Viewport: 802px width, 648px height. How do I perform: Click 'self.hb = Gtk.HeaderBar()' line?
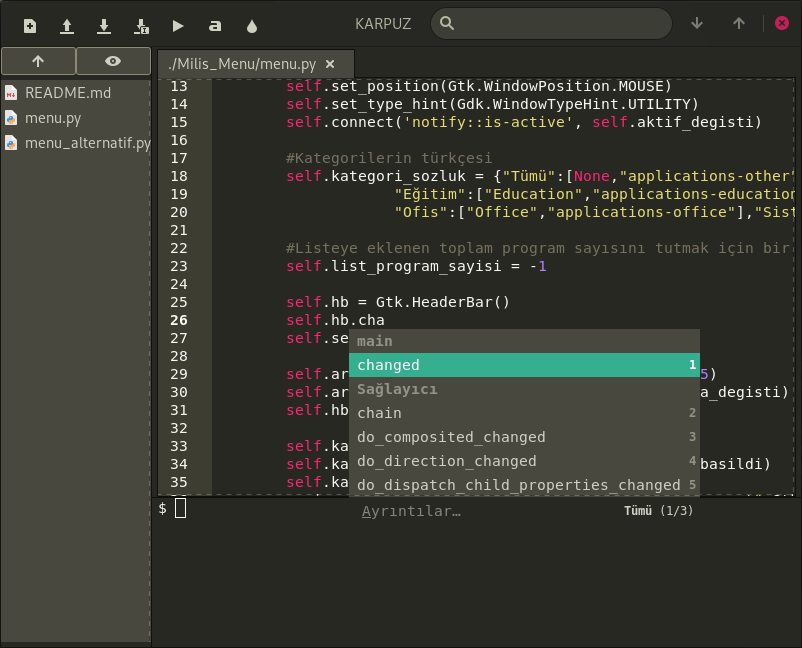(x=398, y=302)
